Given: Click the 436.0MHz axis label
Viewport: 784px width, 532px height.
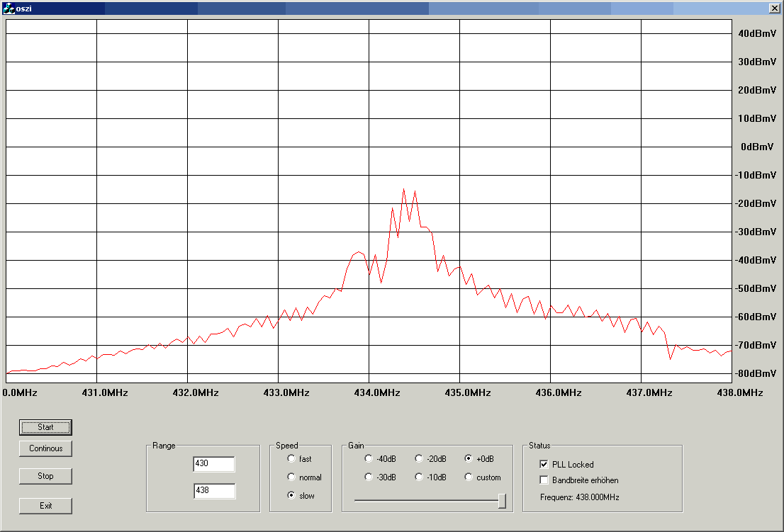Looking at the screenshot, I should click(x=559, y=392).
